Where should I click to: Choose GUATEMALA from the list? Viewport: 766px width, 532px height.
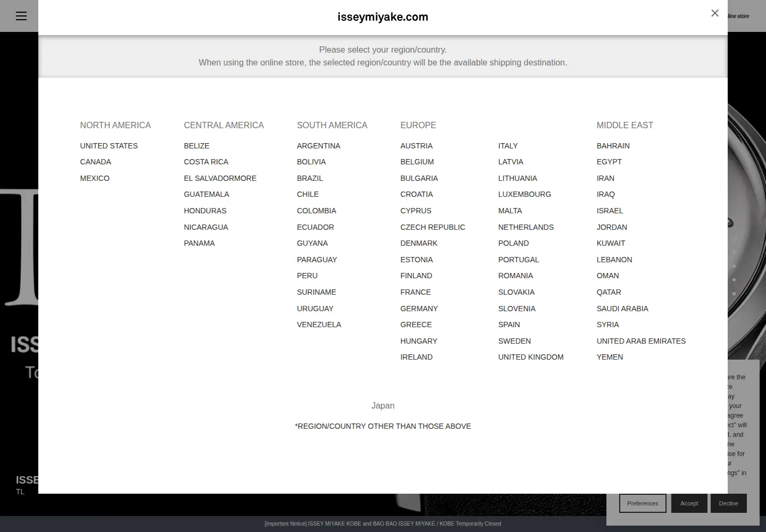click(206, 194)
